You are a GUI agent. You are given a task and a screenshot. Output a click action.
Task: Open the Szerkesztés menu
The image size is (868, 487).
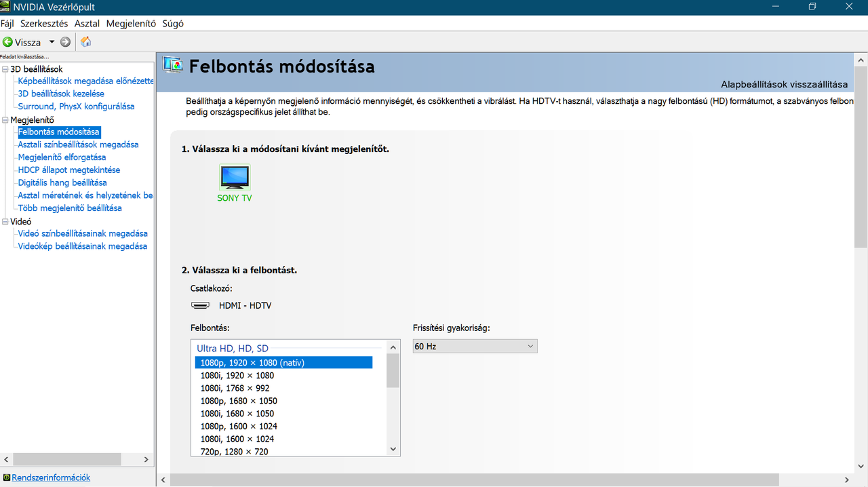[44, 23]
